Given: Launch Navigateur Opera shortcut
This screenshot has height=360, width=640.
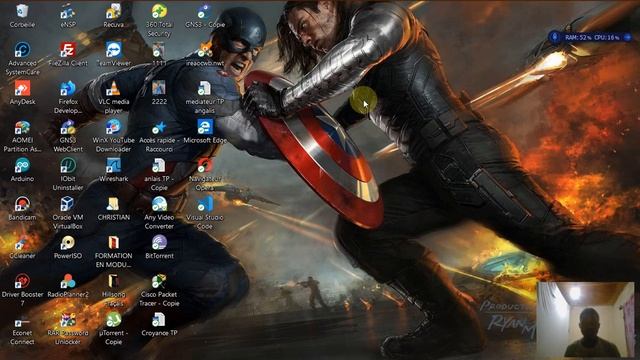Looking at the screenshot, I should (x=205, y=165).
